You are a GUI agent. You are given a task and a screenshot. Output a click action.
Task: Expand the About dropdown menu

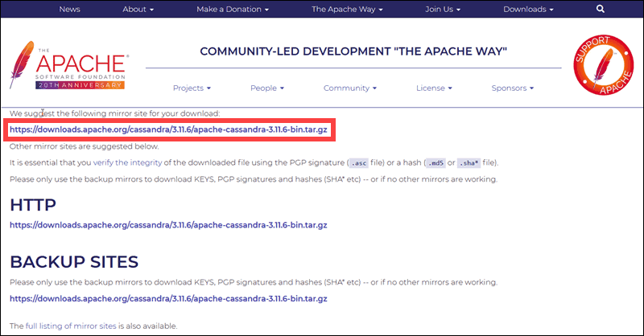click(138, 9)
